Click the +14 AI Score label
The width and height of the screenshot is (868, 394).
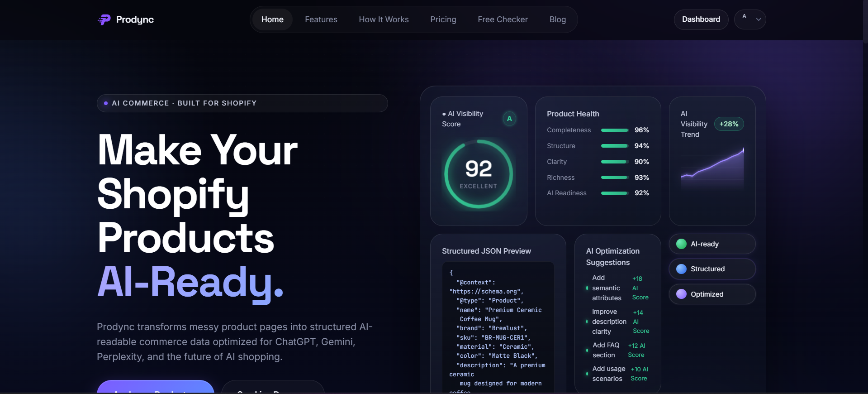[641, 322]
